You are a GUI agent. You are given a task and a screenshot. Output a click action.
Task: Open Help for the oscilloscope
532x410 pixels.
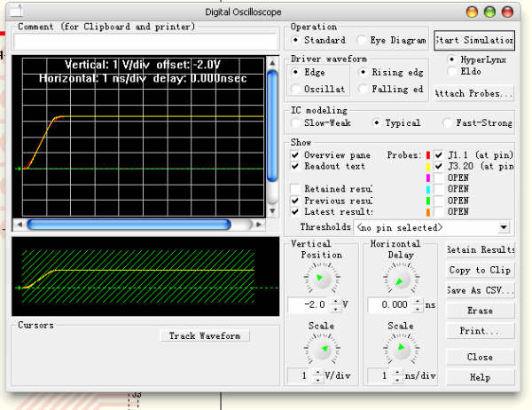click(481, 377)
